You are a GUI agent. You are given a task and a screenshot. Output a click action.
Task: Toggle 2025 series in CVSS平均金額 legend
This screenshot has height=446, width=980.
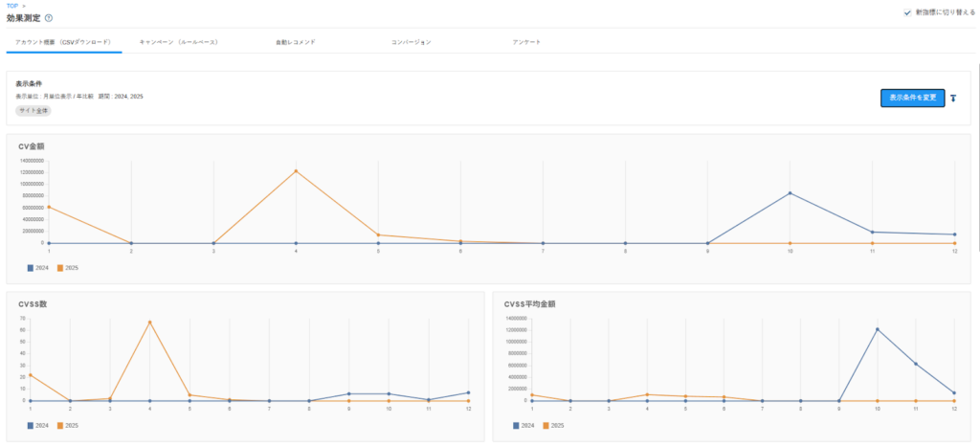click(x=553, y=425)
